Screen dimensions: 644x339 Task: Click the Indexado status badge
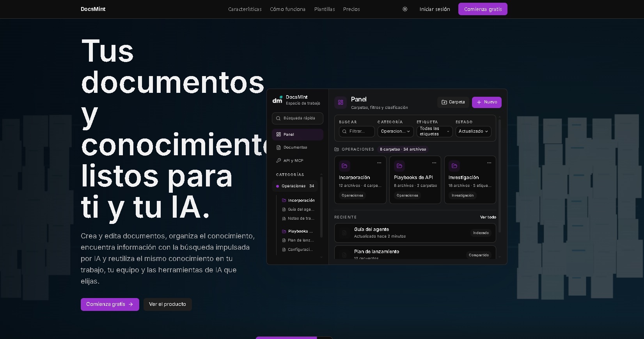[x=481, y=233]
